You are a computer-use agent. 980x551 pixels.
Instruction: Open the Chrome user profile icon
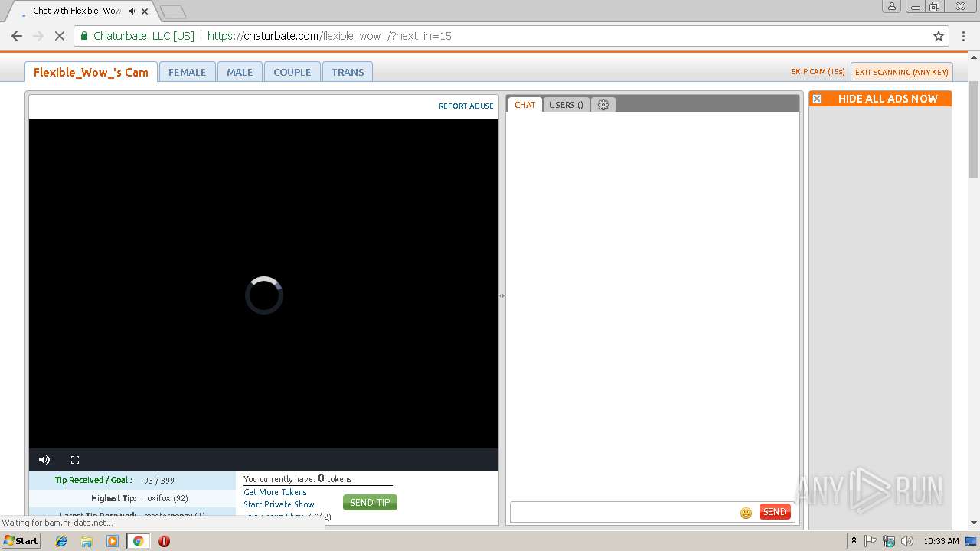(891, 6)
